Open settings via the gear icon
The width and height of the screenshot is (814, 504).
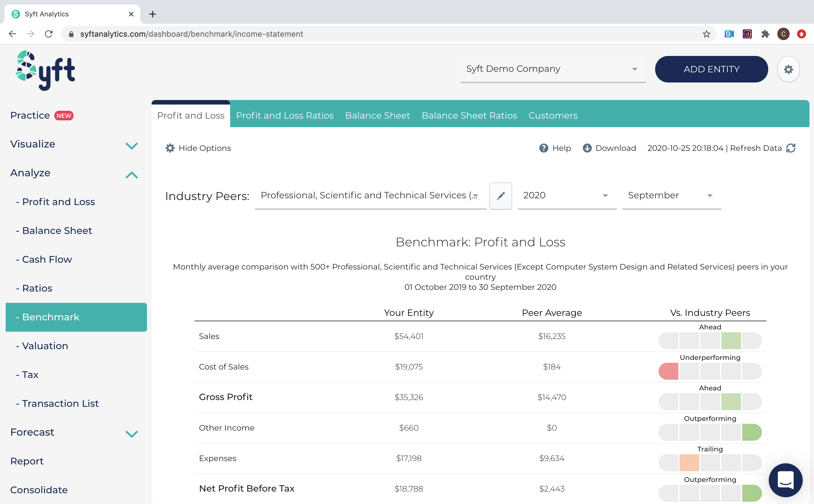pyautogui.click(x=788, y=69)
